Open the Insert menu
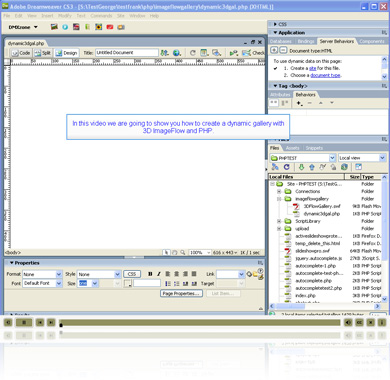The image size is (390, 380). click(47, 16)
